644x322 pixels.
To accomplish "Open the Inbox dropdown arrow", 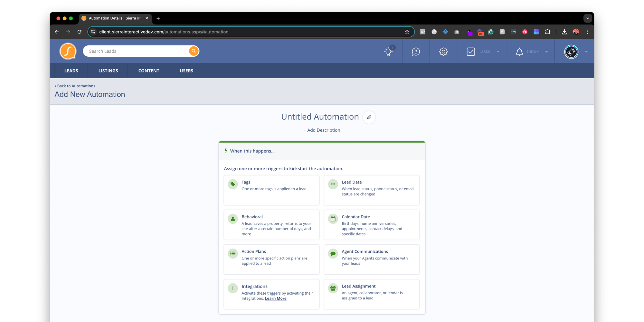I will point(546,51).
